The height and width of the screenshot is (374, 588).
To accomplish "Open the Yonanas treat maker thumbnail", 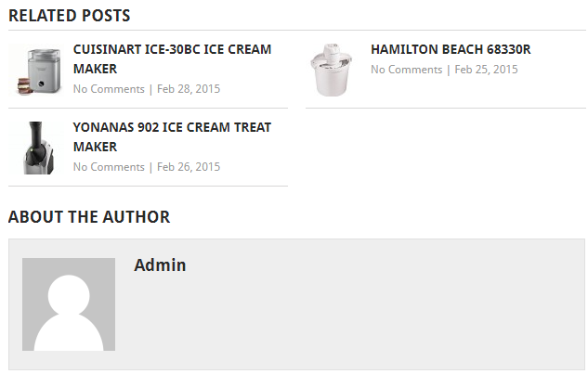I will point(36,148).
